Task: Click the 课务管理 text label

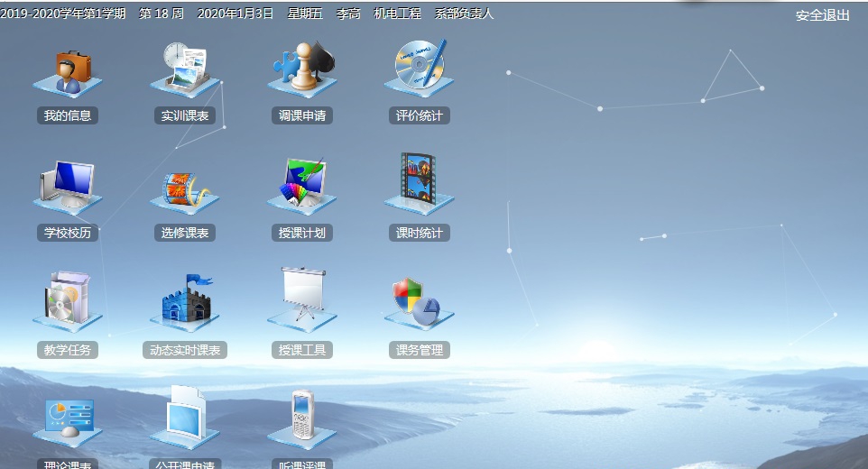Action: pos(419,350)
